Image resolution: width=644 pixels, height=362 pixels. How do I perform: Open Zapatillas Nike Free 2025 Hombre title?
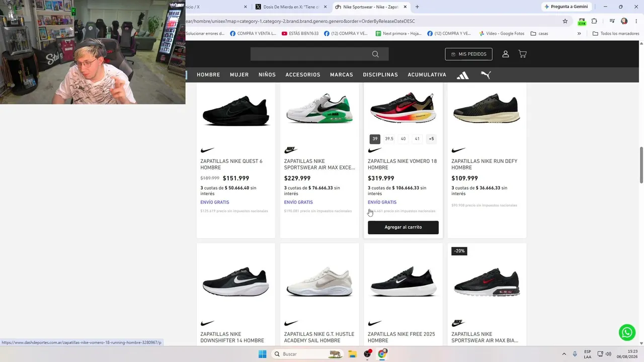401,337
